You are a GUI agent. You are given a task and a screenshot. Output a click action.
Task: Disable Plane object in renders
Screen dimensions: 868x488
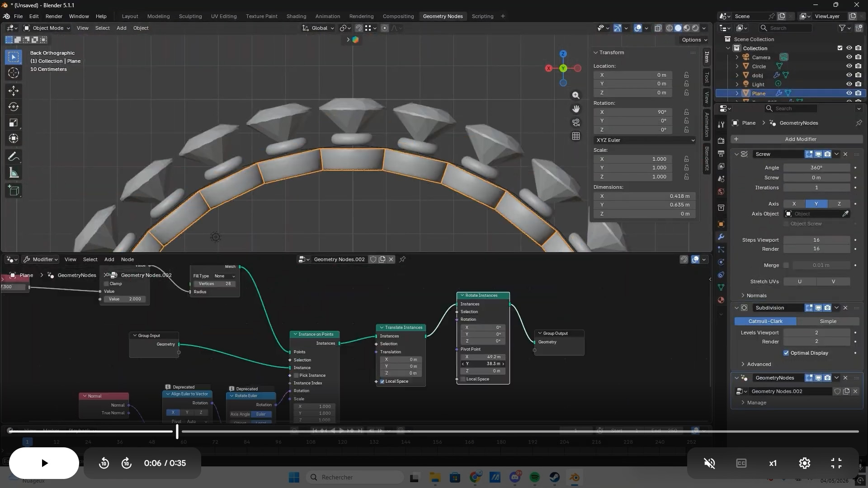858,94
